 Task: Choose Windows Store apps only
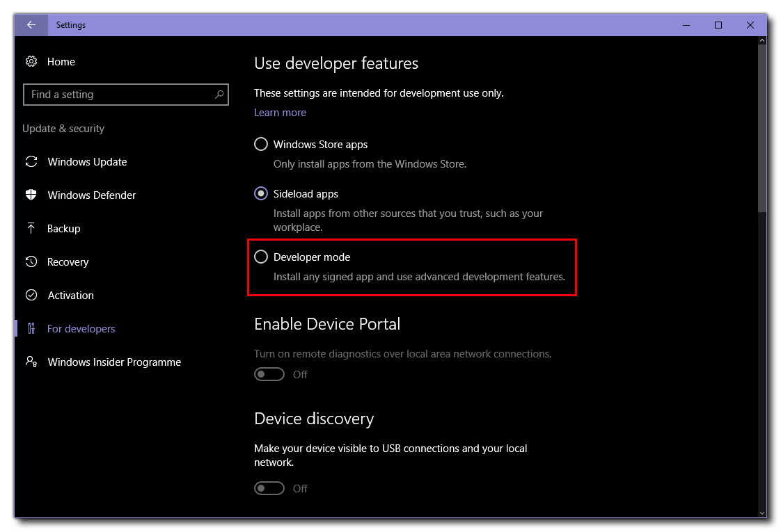pos(261,144)
